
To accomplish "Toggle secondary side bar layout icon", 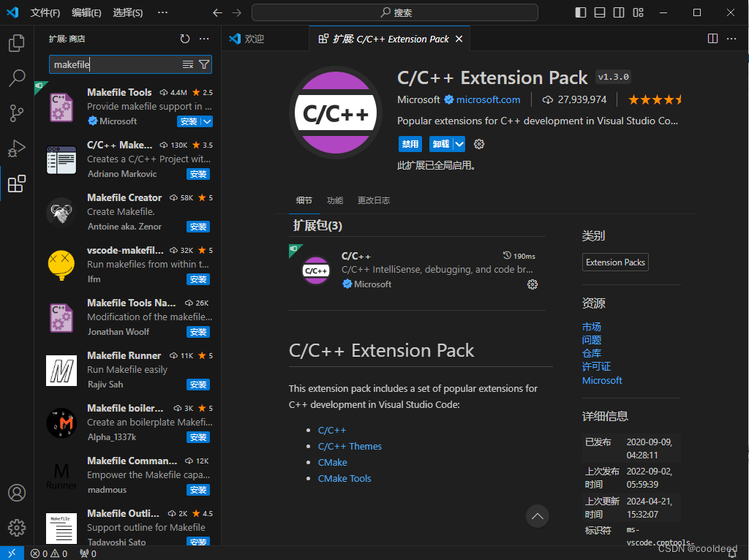I will point(619,12).
